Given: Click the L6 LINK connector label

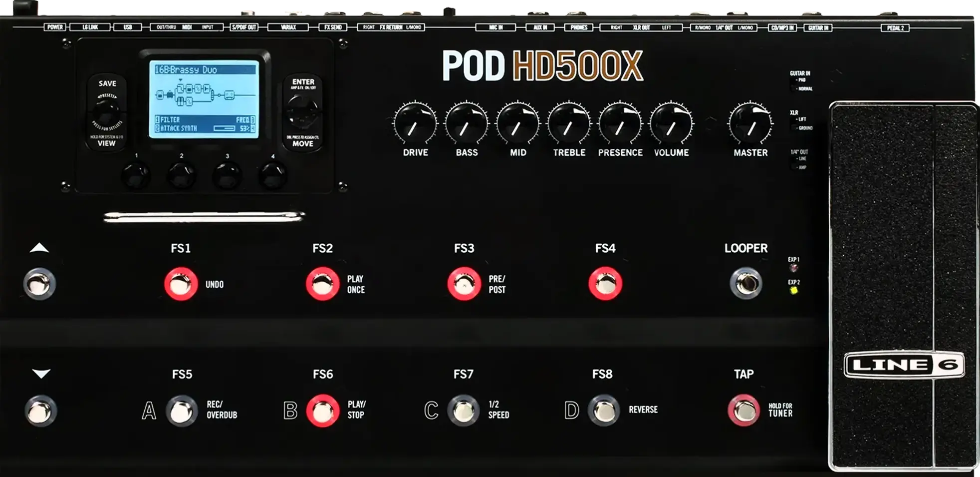Looking at the screenshot, I should point(90,27).
